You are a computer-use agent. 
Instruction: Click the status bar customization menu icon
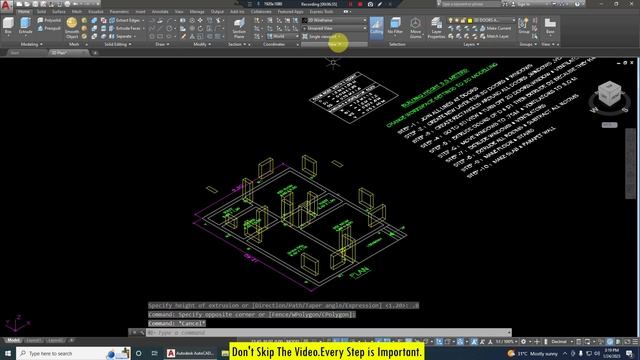point(635,342)
